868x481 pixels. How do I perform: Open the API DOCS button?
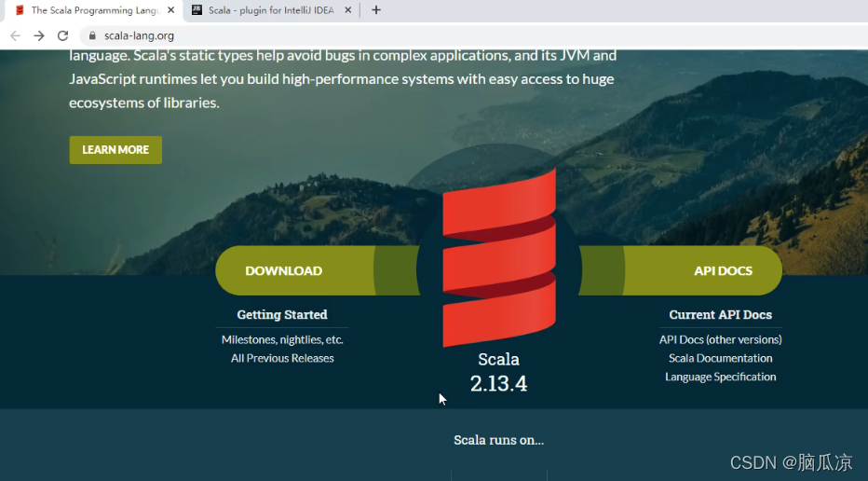[x=681, y=270]
